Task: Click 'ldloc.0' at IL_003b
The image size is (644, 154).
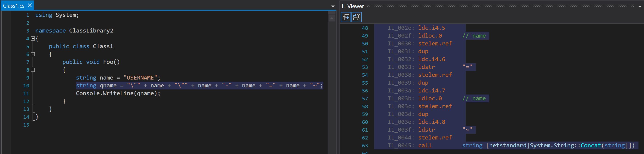Action: coord(430,98)
